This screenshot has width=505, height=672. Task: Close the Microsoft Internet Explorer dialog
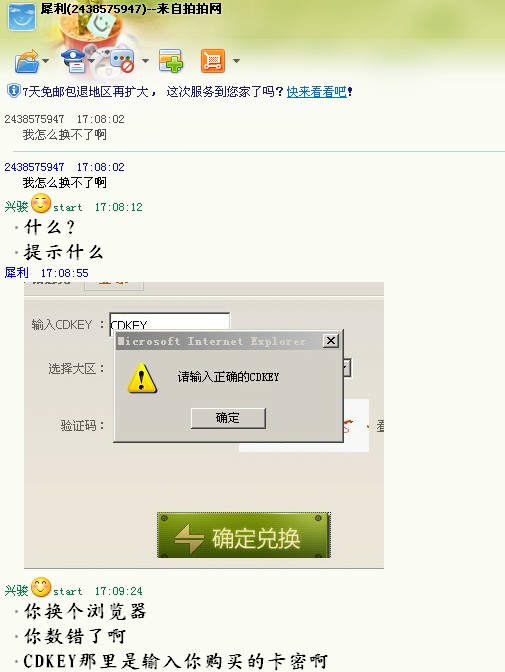point(331,341)
